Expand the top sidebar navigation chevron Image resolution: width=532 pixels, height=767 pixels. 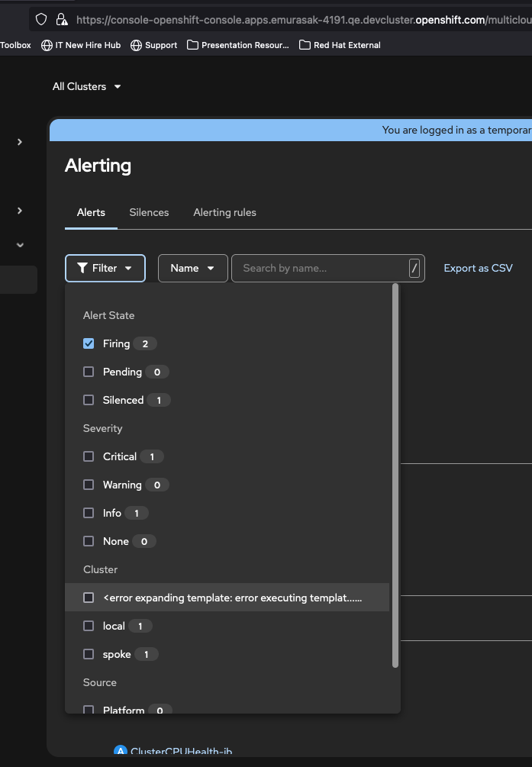pyautogui.click(x=20, y=142)
